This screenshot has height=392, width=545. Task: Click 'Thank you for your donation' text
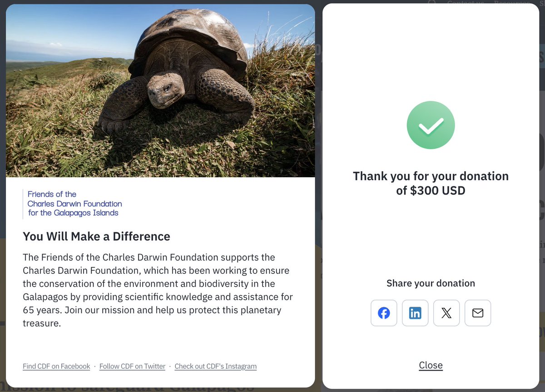pos(431,183)
